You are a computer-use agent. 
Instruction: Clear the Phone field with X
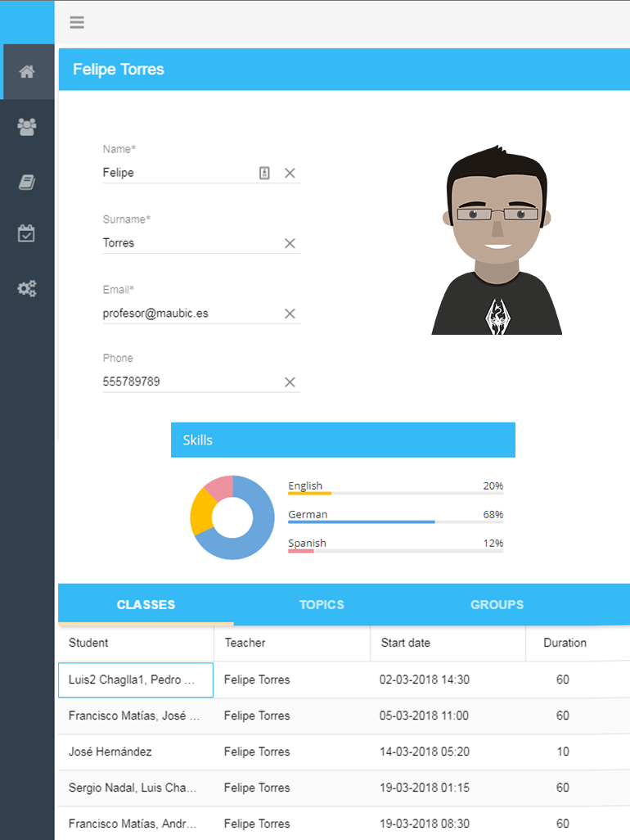click(x=290, y=382)
